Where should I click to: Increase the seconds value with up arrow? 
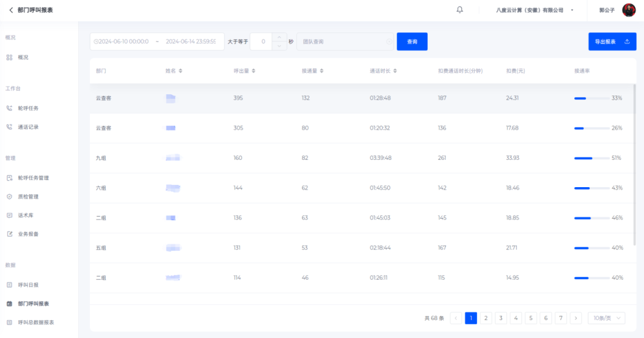click(x=279, y=38)
